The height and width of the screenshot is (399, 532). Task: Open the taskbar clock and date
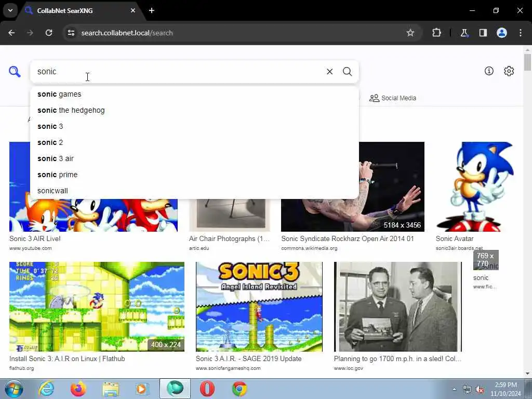506,389
